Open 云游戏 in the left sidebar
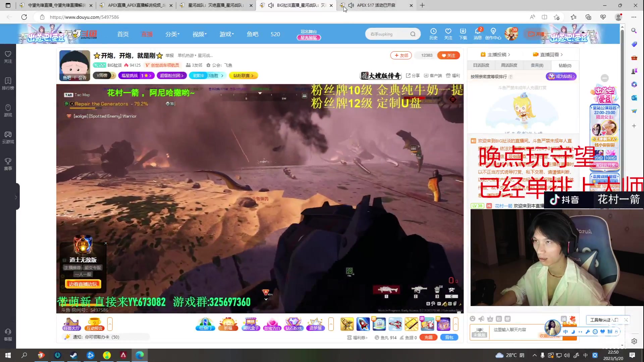 pos(8,137)
